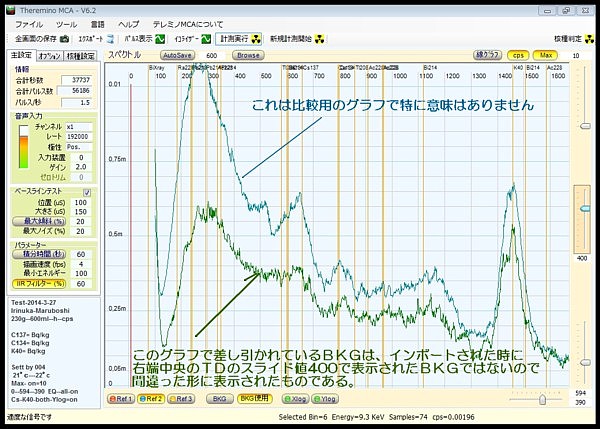Toggle the Max button above the spectrum

tap(545, 55)
